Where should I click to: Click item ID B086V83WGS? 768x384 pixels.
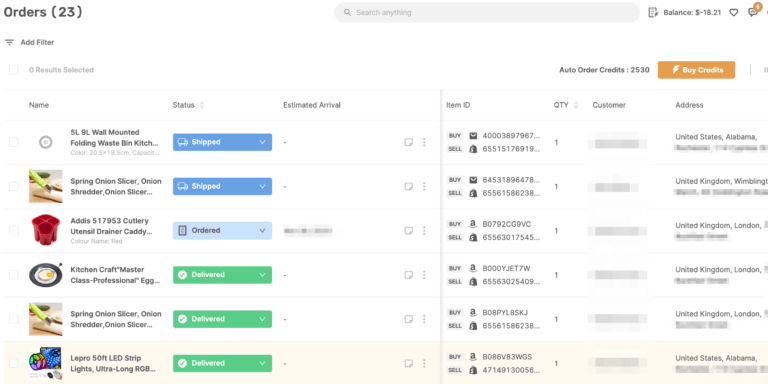click(x=507, y=357)
